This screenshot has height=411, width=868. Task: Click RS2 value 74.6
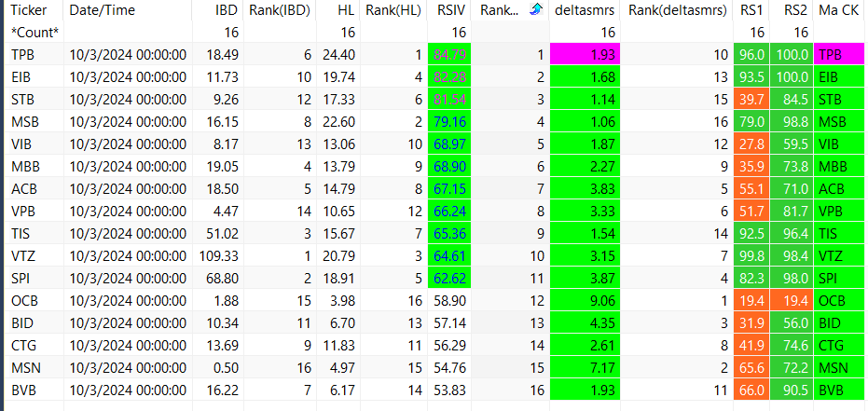tap(792, 346)
